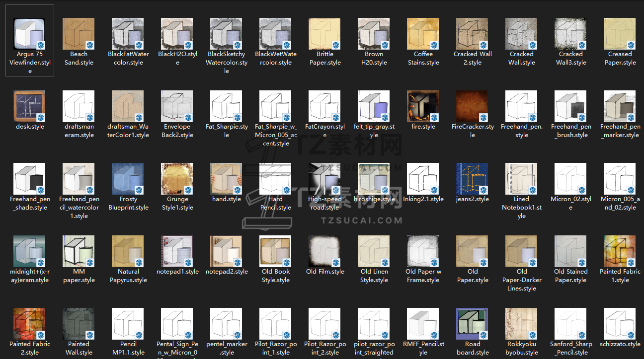Image resolution: width=644 pixels, height=359 pixels.
Task: Click the 'Old Book Style.style' file name
Action: [276, 276]
